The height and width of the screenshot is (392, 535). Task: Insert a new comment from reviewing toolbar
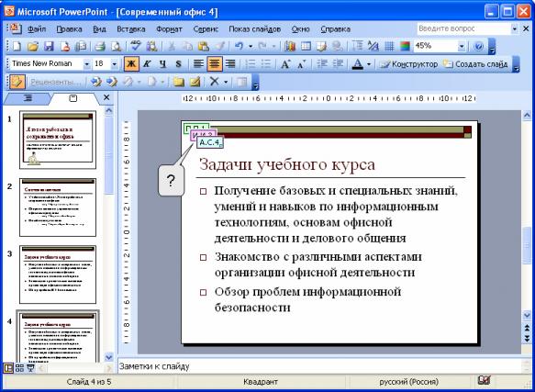coord(178,82)
